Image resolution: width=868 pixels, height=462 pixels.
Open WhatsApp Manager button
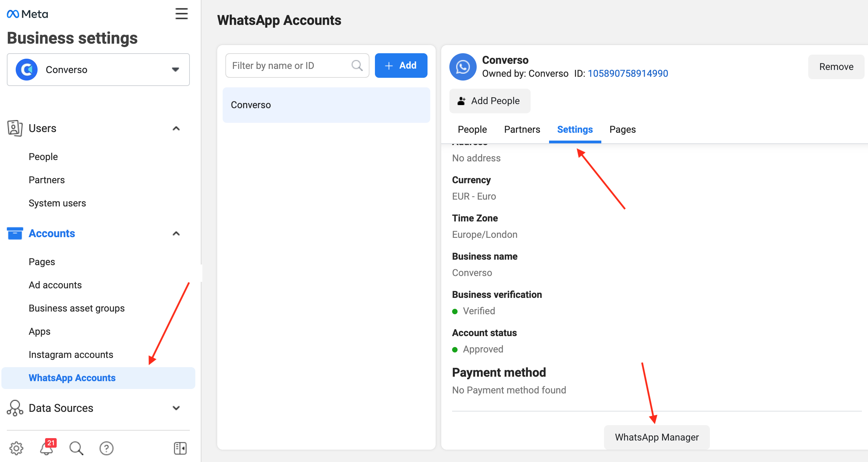pyautogui.click(x=657, y=437)
